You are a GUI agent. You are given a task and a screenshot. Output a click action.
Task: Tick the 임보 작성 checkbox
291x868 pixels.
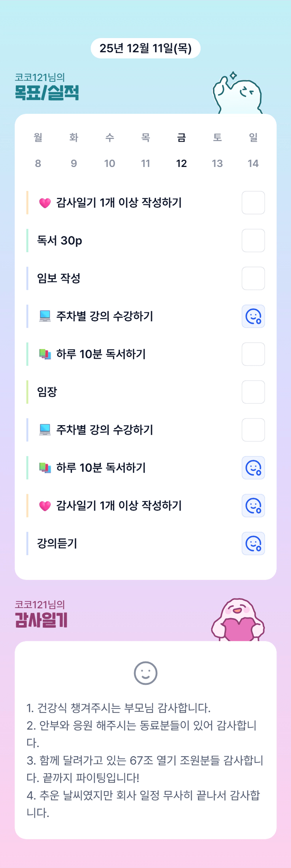pos(253,278)
